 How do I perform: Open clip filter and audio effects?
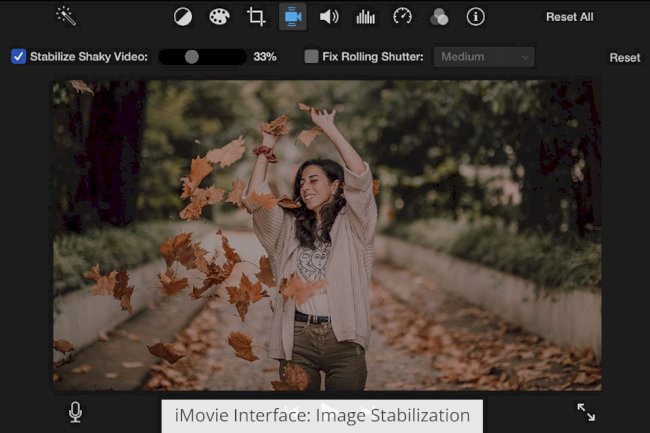click(439, 17)
